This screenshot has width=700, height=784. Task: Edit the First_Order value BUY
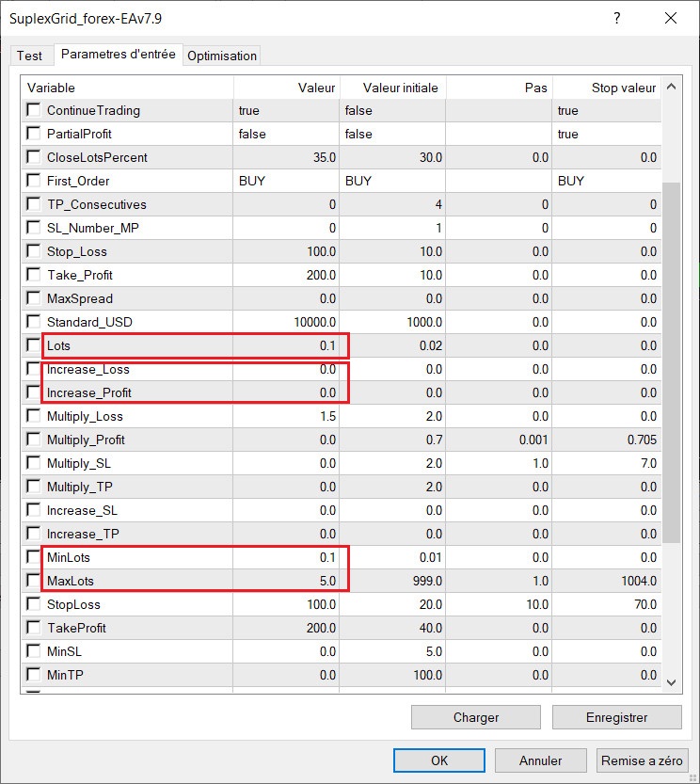pyautogui.click(x=286, y=181)
